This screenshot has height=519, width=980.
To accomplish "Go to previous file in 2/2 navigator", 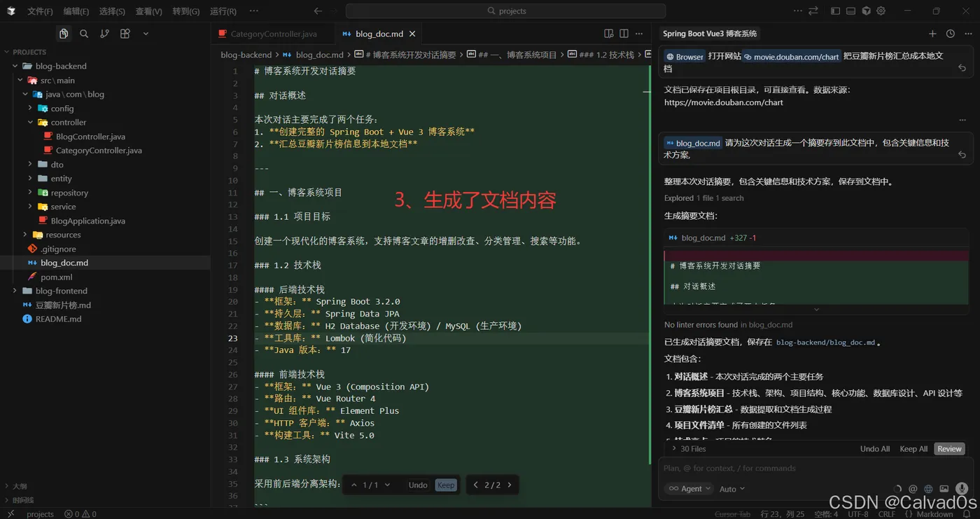I will (x=476, y=485).
